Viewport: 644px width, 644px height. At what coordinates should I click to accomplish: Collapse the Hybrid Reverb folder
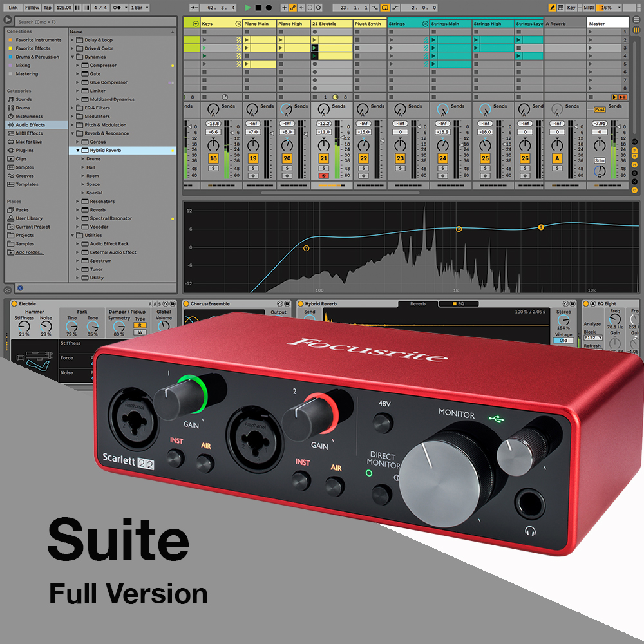pyautogui.click(x=78, y=151)
